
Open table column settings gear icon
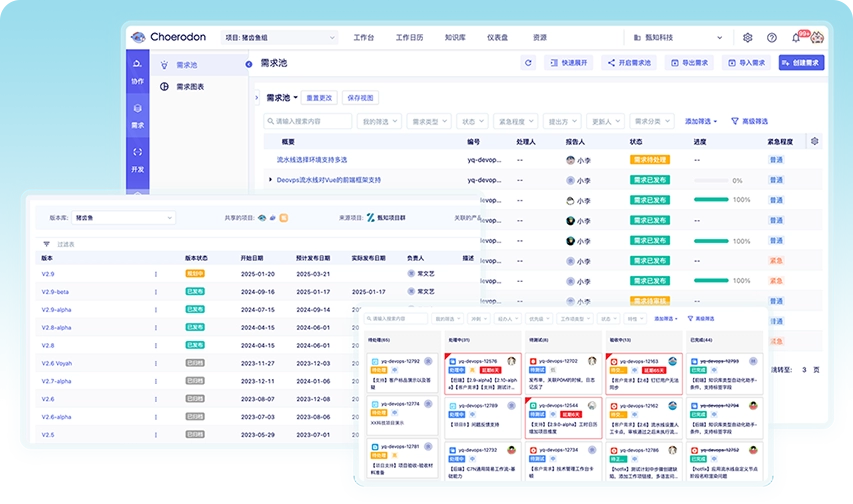tap(814, 141)
